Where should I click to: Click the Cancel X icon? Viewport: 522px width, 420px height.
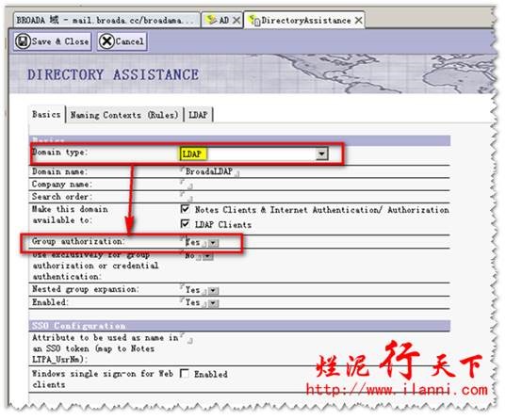(x=106, y=42)
